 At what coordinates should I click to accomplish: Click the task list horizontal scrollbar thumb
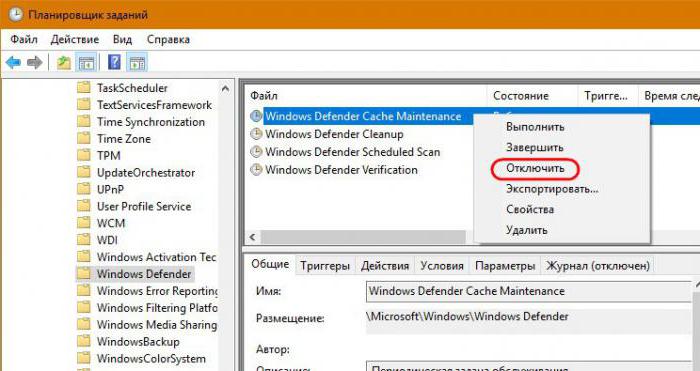[x=363, y=237]
